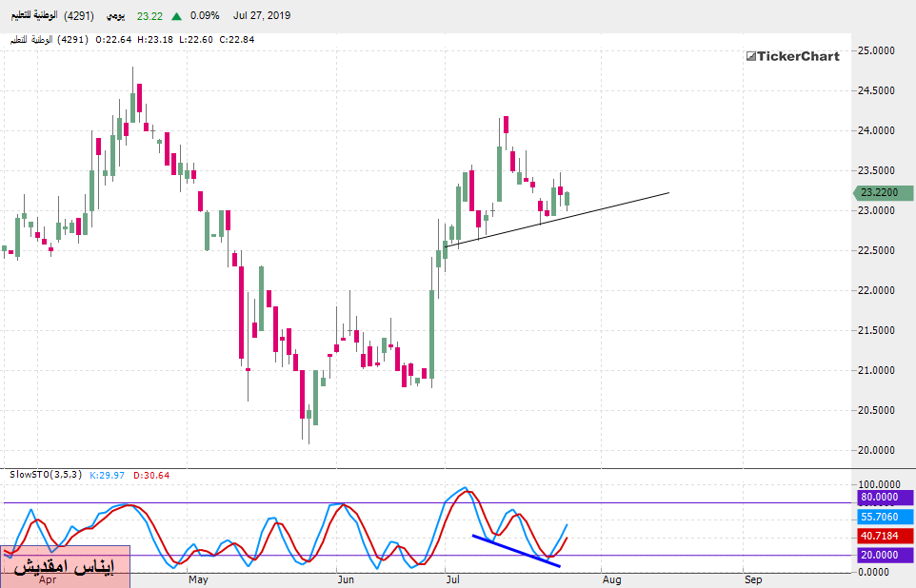
Task: Click the May label on time axis
Action: 198,578
